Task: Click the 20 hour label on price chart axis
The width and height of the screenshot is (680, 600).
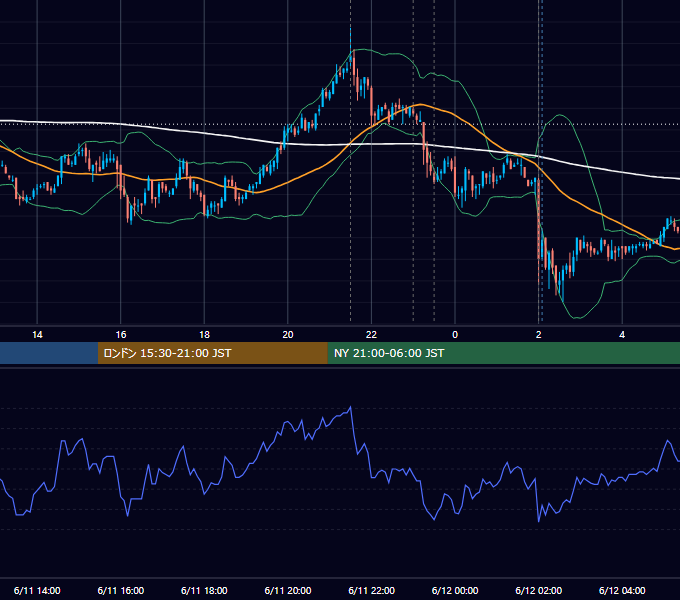Action: (x=288, y=335)
